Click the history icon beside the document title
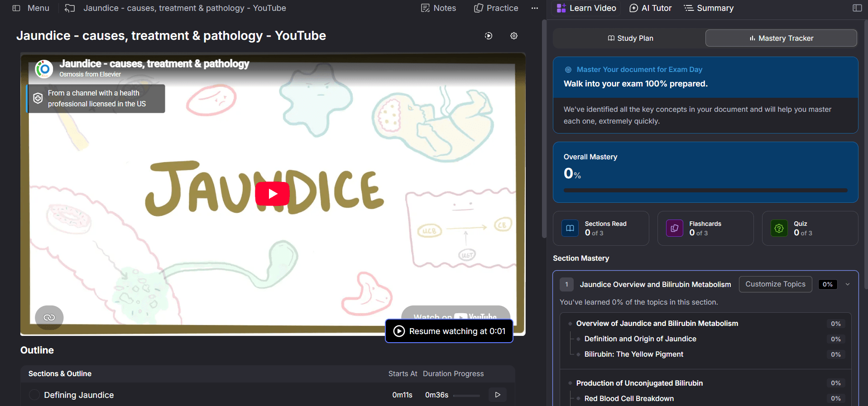The image size is (868, 406). [x=70, y=8]
